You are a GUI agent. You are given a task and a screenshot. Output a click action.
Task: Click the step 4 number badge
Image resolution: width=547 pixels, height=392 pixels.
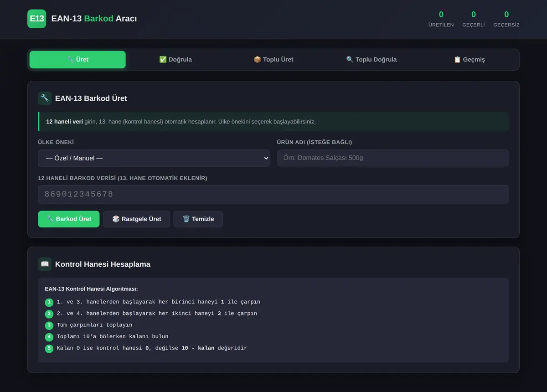49,337
